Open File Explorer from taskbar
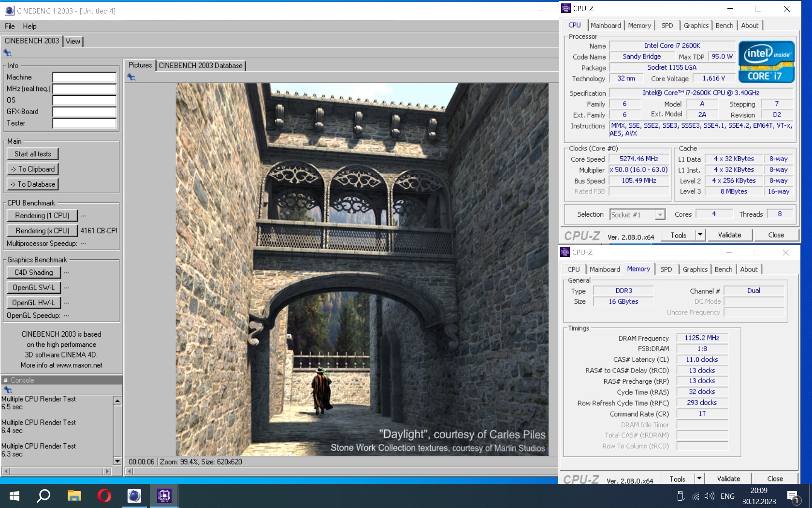 [74, 496]
